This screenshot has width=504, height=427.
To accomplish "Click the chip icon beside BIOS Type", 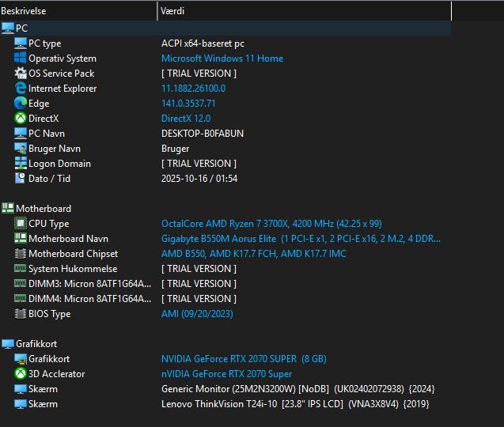I will coord(21,314).
